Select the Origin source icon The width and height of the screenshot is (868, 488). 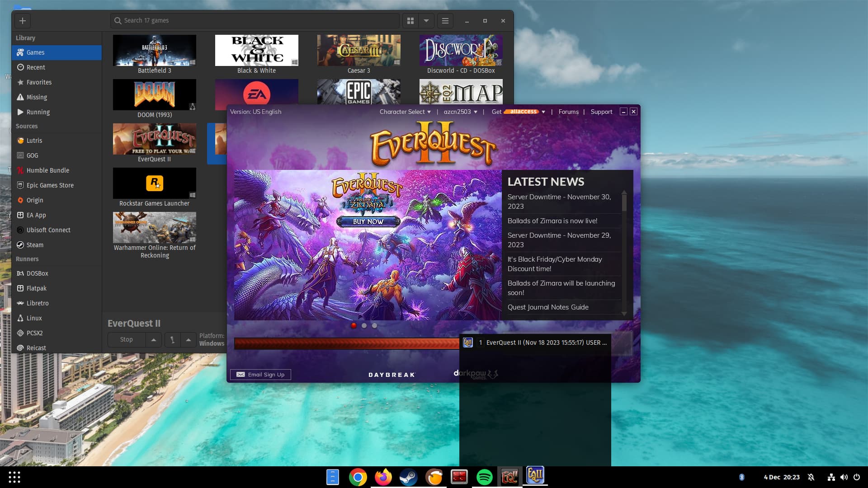pos(20,200)
